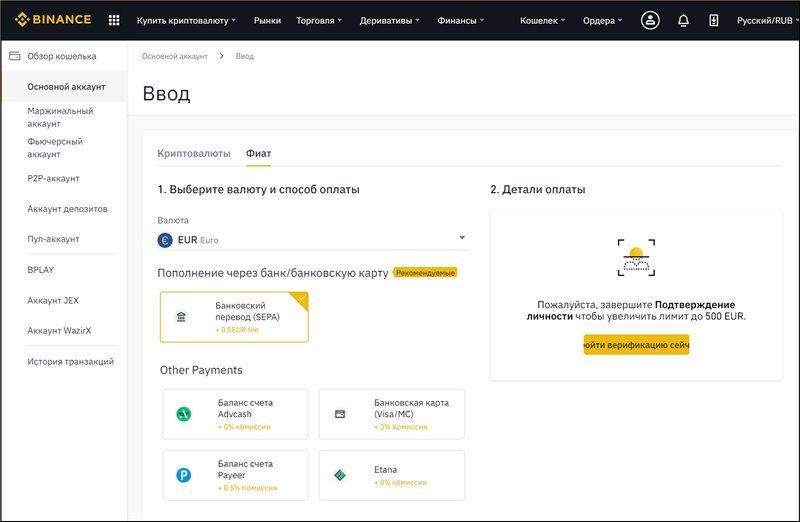Open Аккаунт JEX in sidebar

point(53,300)
